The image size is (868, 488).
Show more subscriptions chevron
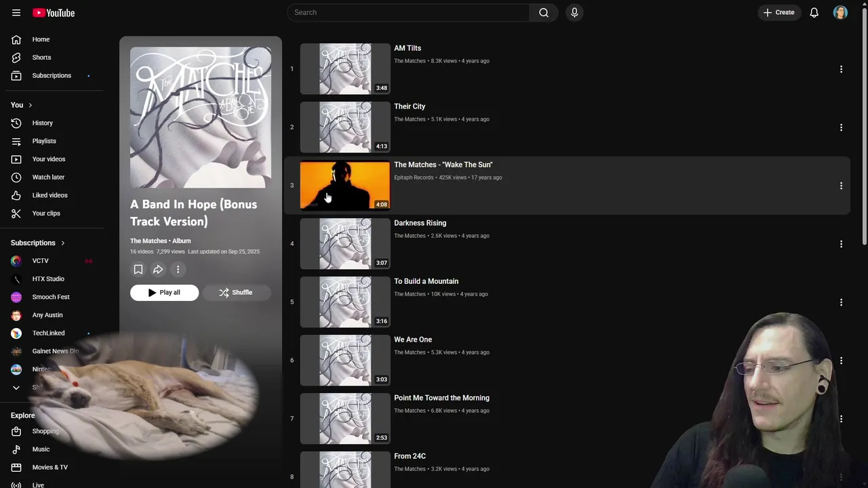[16, 387]
